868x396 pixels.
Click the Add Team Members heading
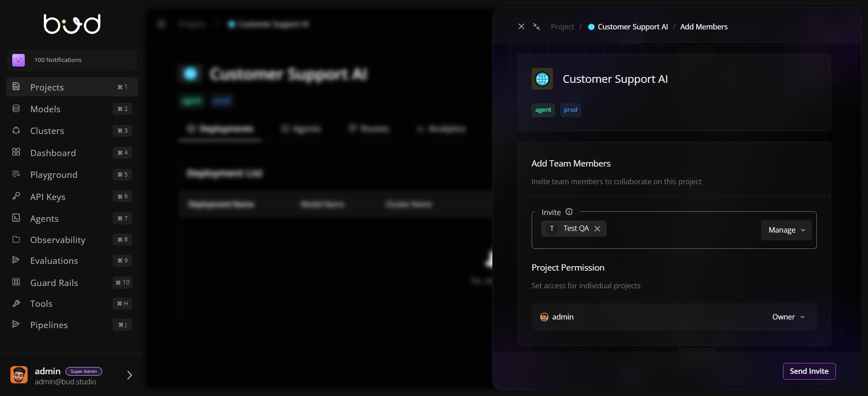tap(571, 163)
